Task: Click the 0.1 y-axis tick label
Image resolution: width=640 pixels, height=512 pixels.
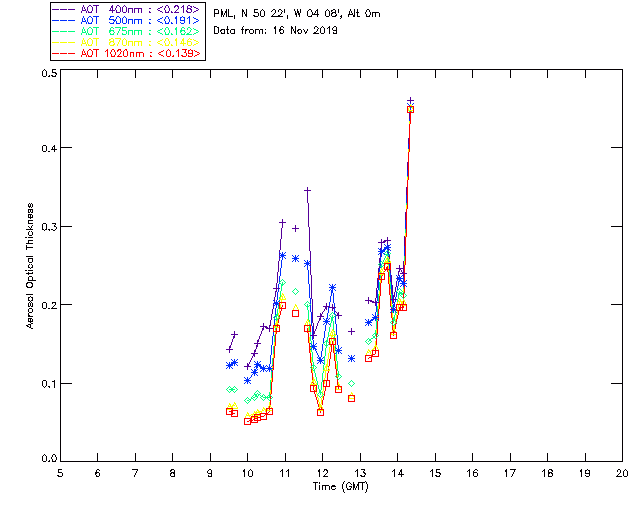Action: coord(49,384)
